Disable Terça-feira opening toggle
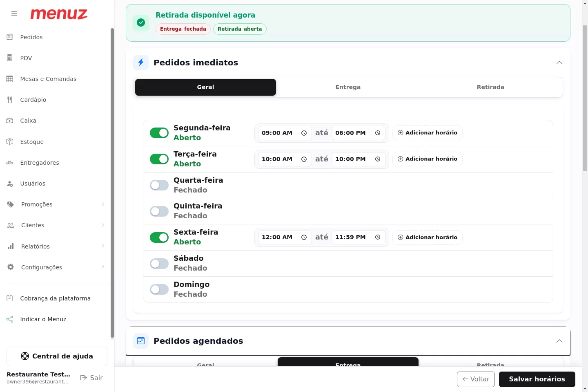 tap(159, 159)
